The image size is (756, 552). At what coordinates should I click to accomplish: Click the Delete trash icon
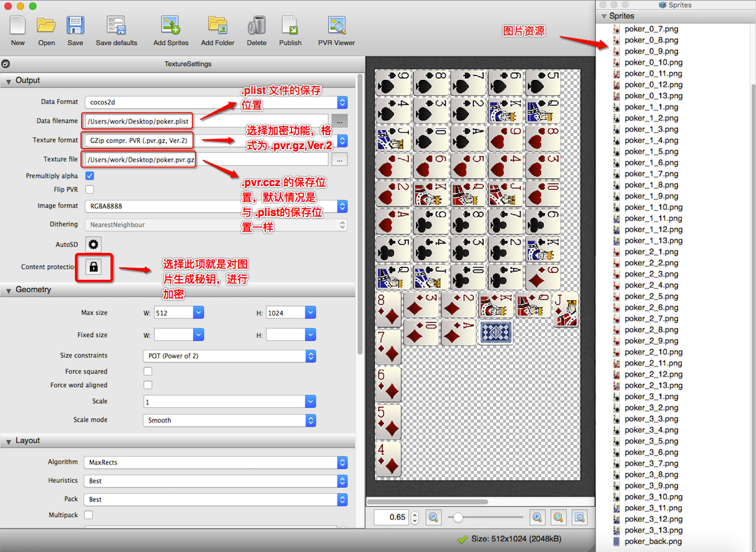coord(257,26)
